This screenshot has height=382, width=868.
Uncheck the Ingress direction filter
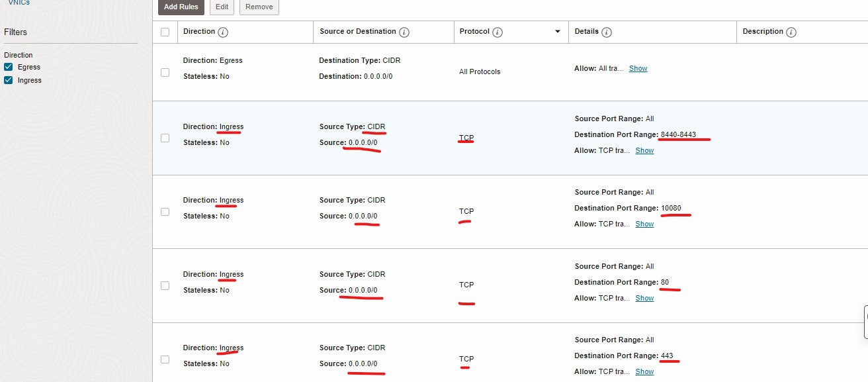(x=9, y=80)
